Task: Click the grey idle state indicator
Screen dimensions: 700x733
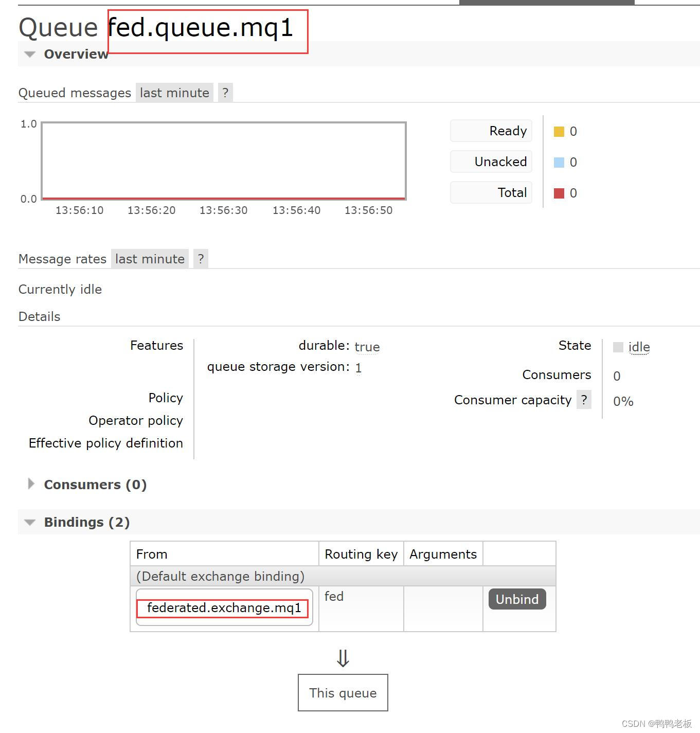Action: point(618,347)
